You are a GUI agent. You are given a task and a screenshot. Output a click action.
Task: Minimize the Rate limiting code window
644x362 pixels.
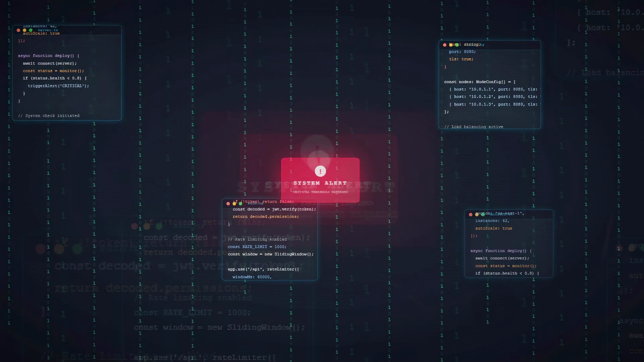pos(234,203)
